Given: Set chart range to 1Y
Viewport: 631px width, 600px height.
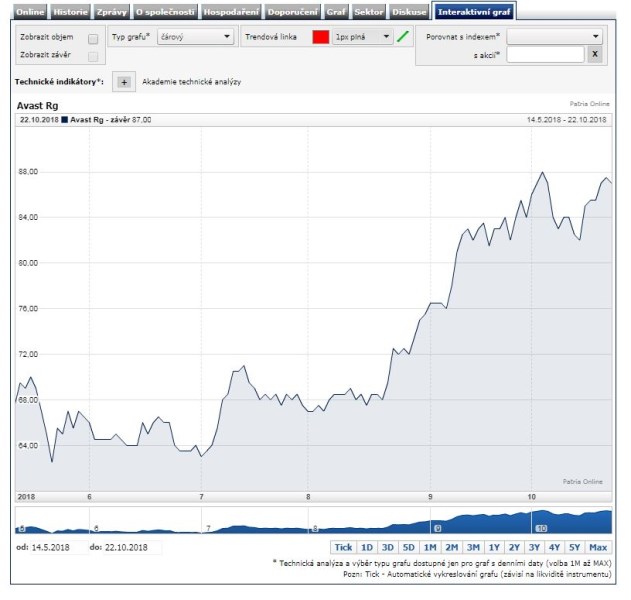Looking at the screenshot, I should coord(493,547).
